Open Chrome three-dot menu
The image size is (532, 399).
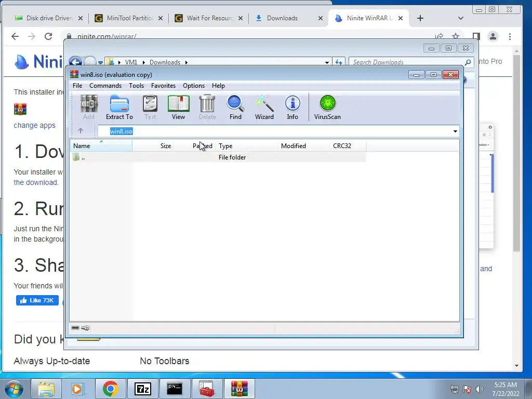[x=510, y=36]
